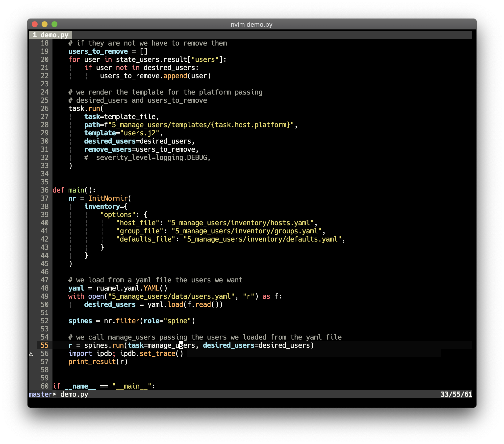
Task: Click 'desired_users=desired_users,' on line 30
Action: [139, 141]
